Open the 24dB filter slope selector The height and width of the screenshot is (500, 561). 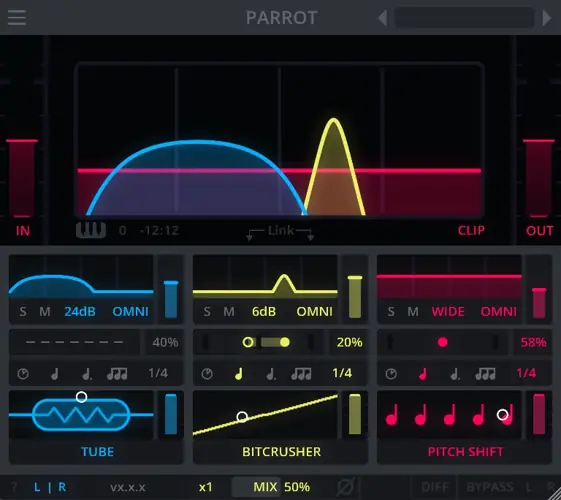coord(80,312)
